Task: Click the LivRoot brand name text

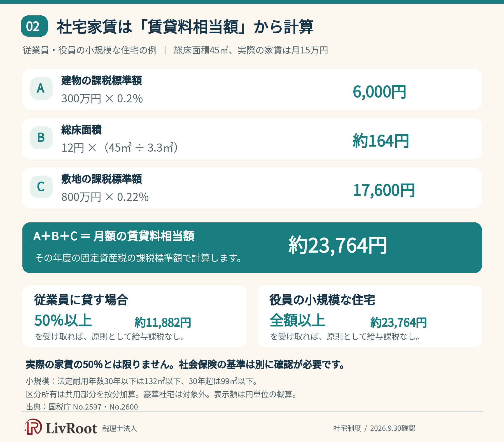Action: [x=71, y=428]
